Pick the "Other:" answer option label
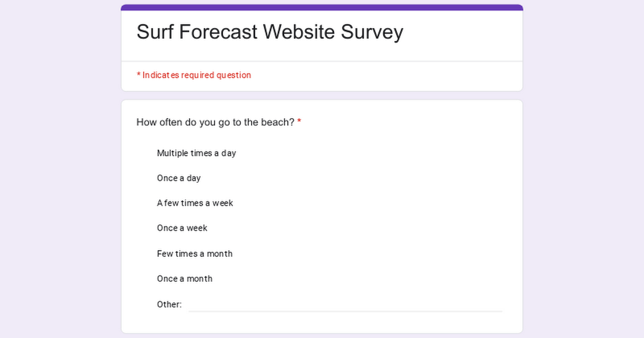Viewport: 644px width, 338px height. (169, 305)
